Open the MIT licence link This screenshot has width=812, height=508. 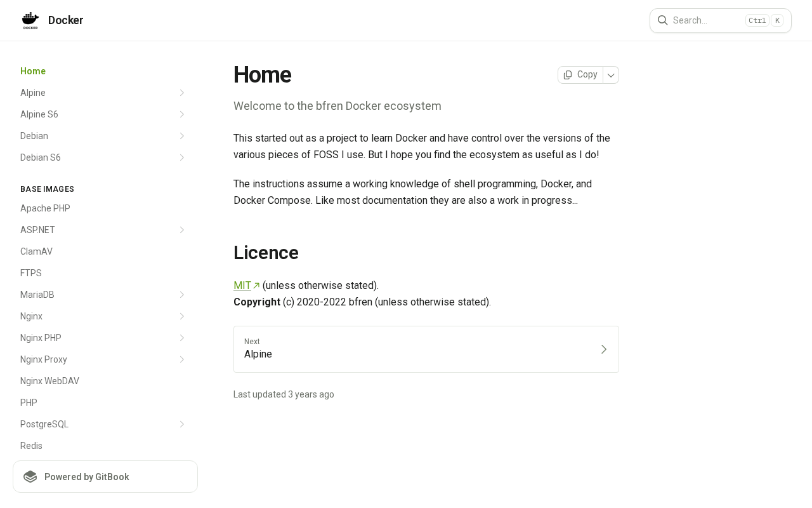click(x=242, y=286)
